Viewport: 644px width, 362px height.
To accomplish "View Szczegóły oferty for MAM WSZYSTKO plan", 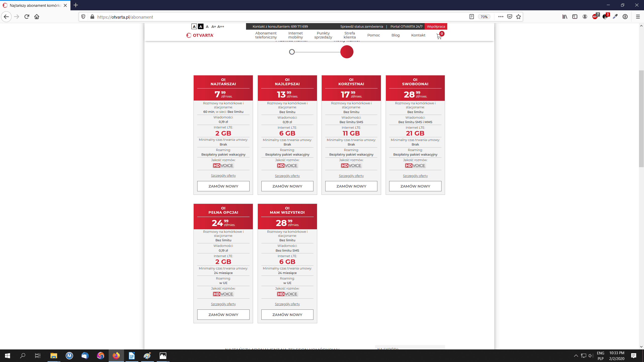I will (x=287, y=304).
